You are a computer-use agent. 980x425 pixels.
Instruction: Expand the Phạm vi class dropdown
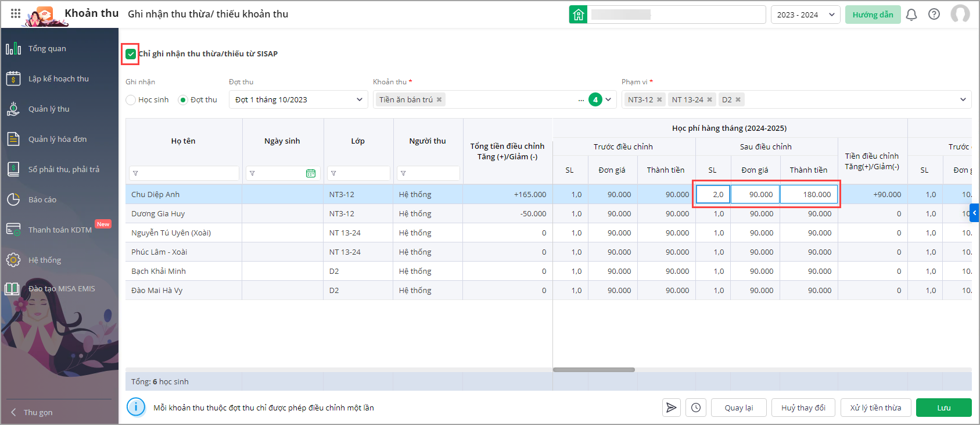963,99
